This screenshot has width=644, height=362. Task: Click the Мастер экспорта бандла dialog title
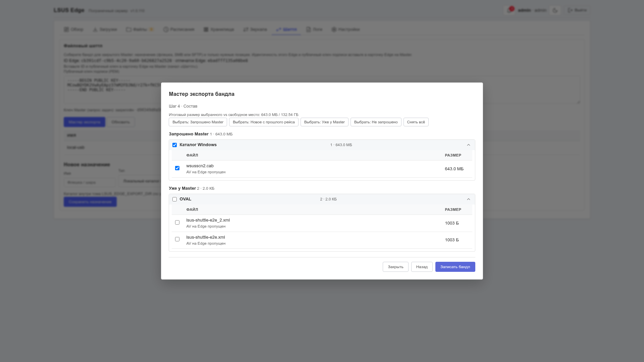coord(202,94)
